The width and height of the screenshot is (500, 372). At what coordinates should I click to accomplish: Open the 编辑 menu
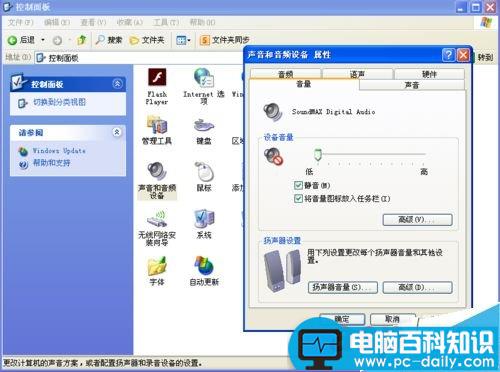[x=57, y=22]
